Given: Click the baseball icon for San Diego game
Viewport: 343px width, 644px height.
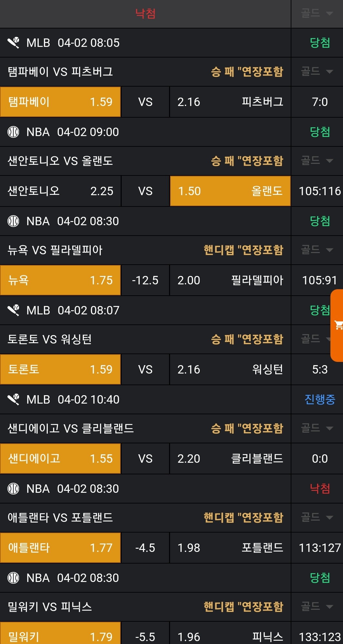Looking at the screenshot, I should coord(14,399).
